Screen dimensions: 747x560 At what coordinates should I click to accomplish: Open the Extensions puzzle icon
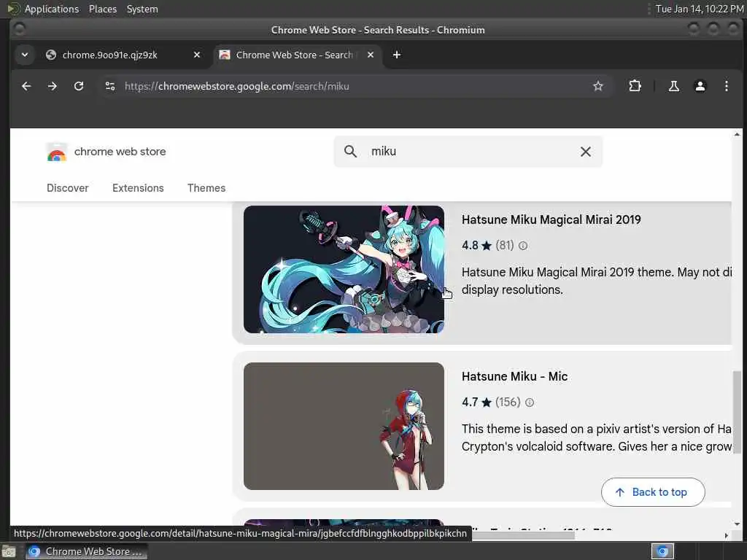click(635, 86)
